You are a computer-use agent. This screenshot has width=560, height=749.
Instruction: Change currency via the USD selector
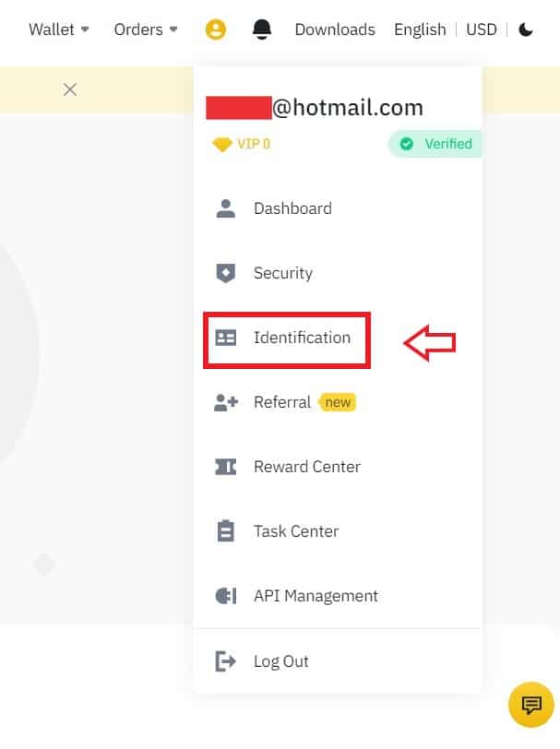[482, 30]
